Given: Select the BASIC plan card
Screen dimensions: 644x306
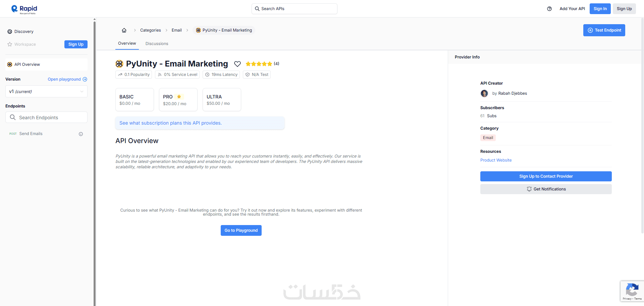Looking at the screenshot, I should (x=135, y=99).
